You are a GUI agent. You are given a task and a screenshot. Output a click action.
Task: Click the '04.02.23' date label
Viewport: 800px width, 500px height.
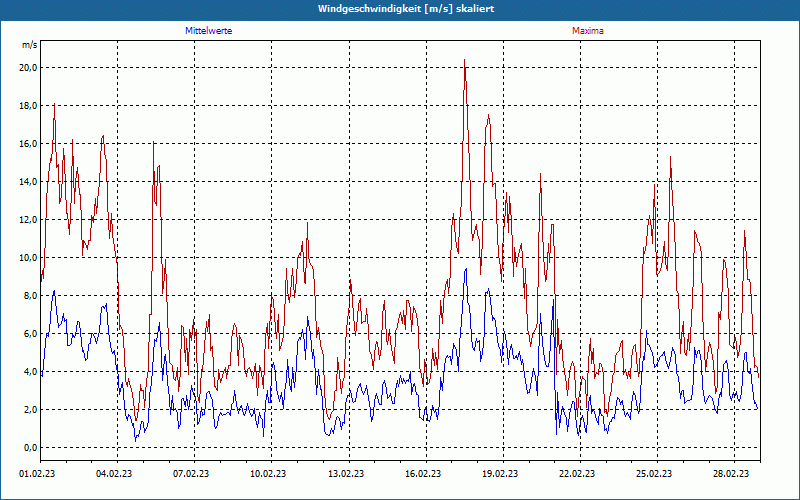[x=114, y=474]
